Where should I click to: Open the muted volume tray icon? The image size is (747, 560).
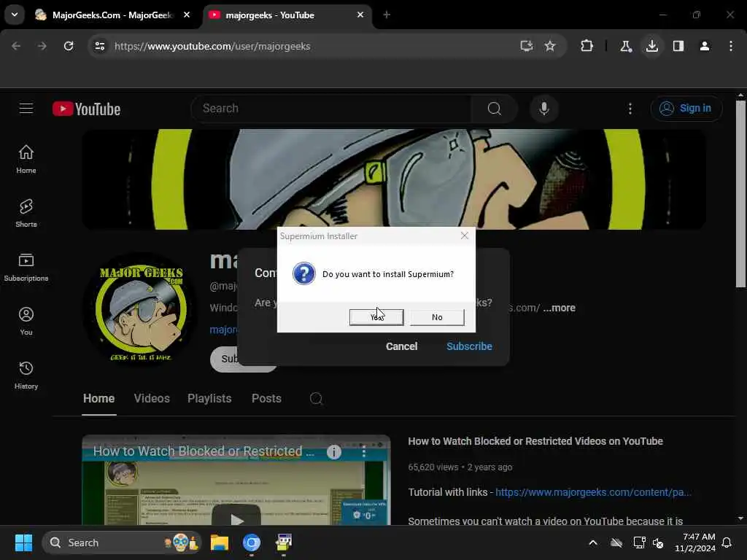click(659, 542)
